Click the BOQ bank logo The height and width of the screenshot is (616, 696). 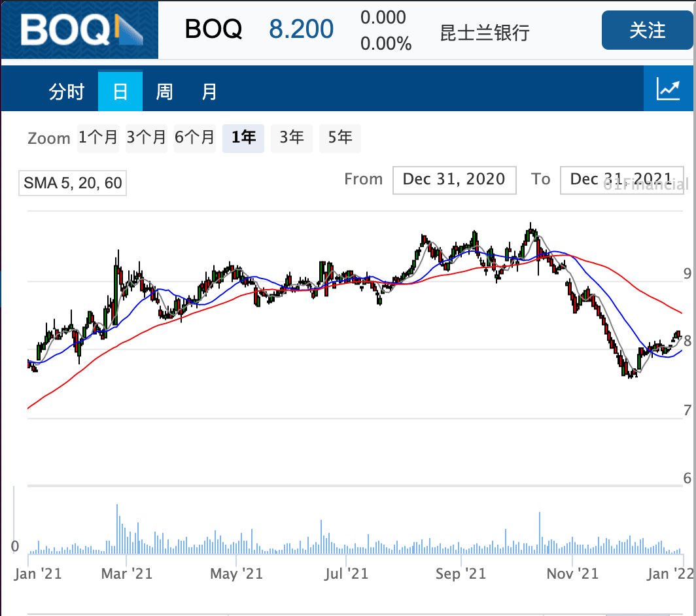[80, 29]
